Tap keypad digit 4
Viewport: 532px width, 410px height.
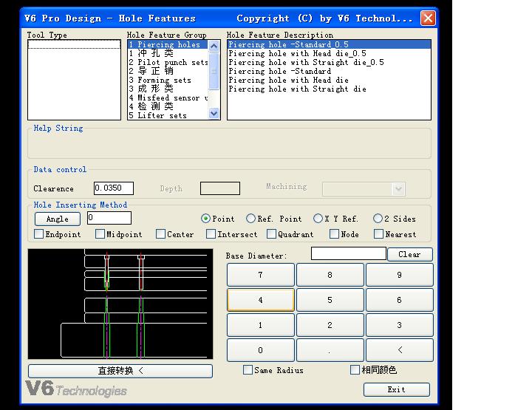click(x=261, y=300)
